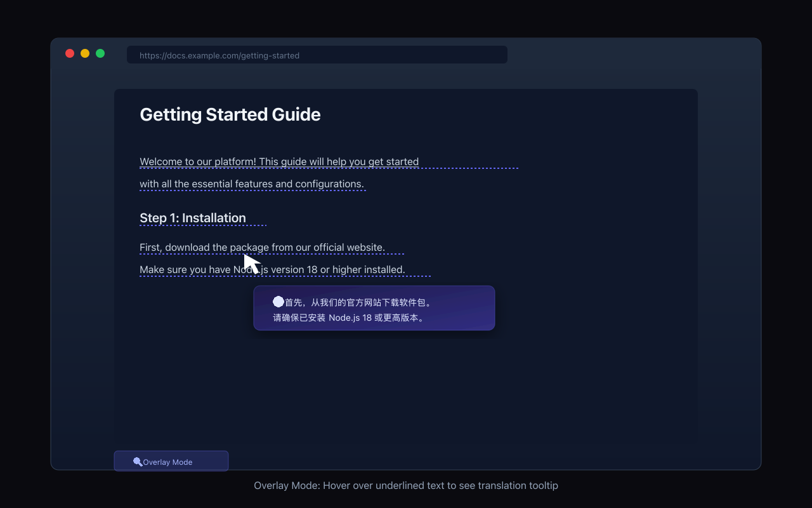This screenshot has width=812, height=508.
Task: Click the green zoom traffic light
Action: (x=100, y=53)
